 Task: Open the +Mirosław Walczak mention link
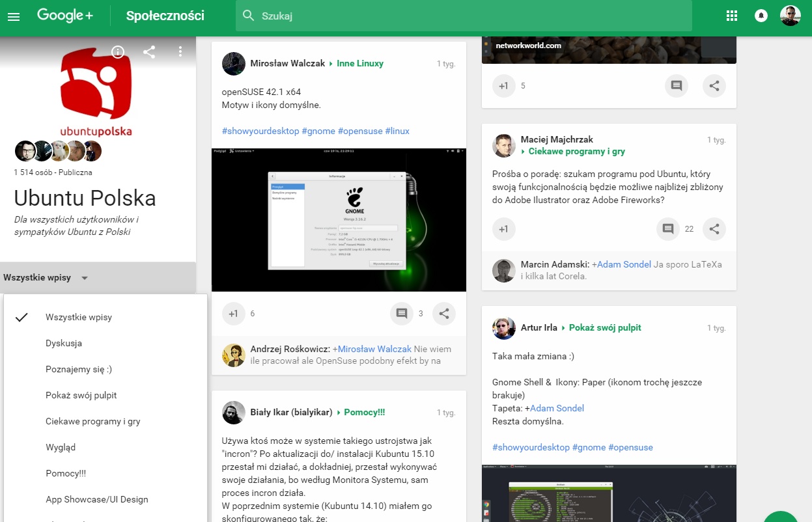click(x=372, y=349)
